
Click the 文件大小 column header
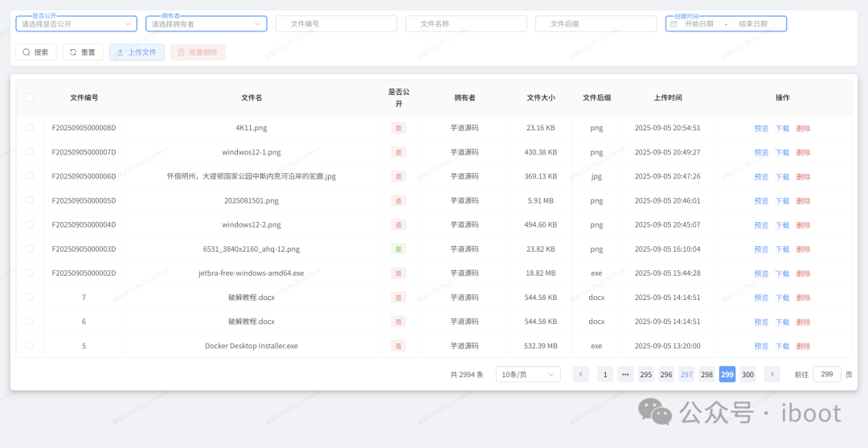pos(541,97)
